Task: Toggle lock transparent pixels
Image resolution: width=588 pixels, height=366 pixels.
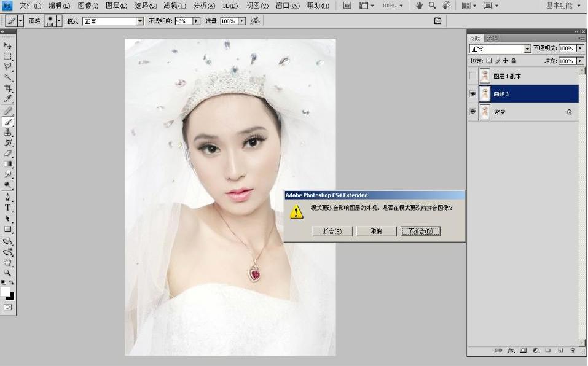Action: 488,61
